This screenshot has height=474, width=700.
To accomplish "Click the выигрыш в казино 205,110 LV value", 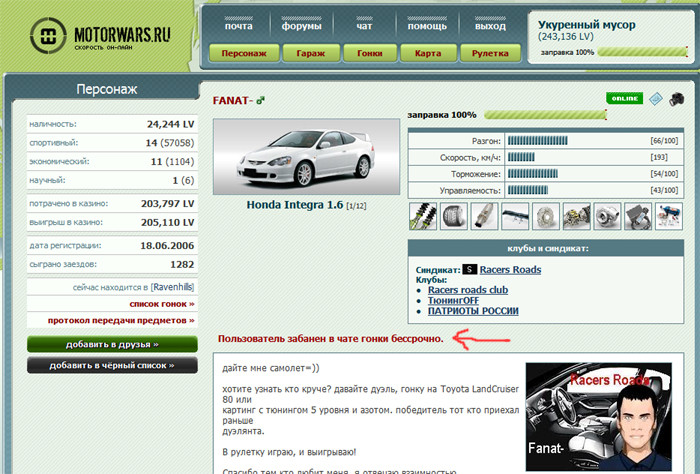I will click(x=167, y=222).
